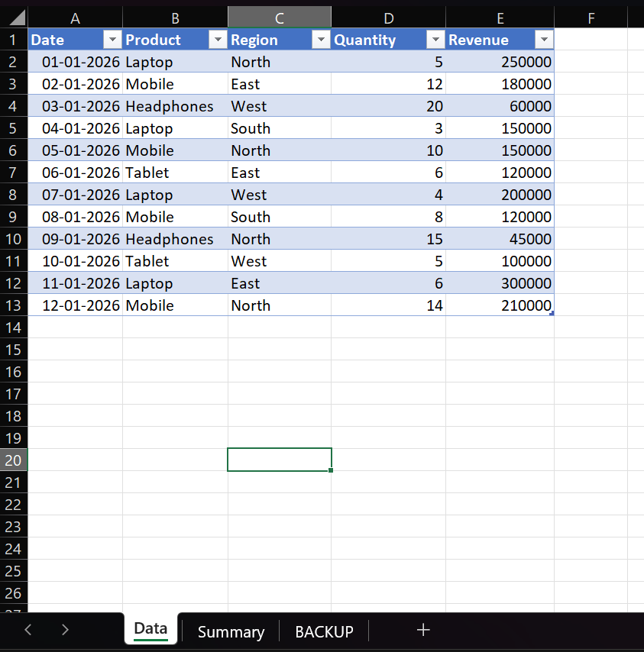
Task: Expand the Revenue filter dropdown
Action: (544, 40)
